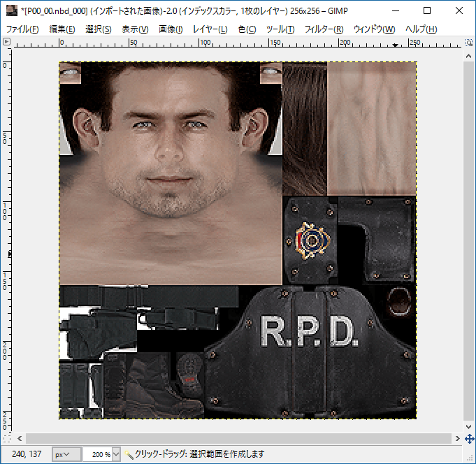The height and width of the screenshot is (464, 476).
Task: Open the 画像(I) menu
Action: click(171, 29)
